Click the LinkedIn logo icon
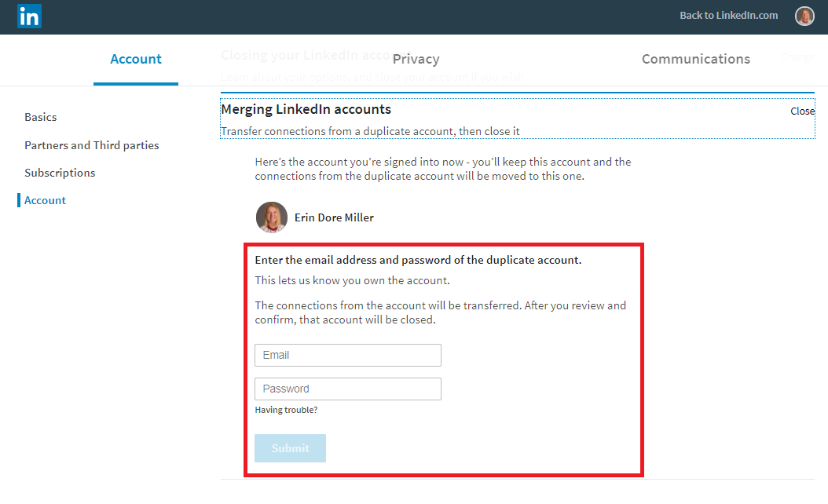The height and width of the screenshot is (504, 828). (28, 16)
